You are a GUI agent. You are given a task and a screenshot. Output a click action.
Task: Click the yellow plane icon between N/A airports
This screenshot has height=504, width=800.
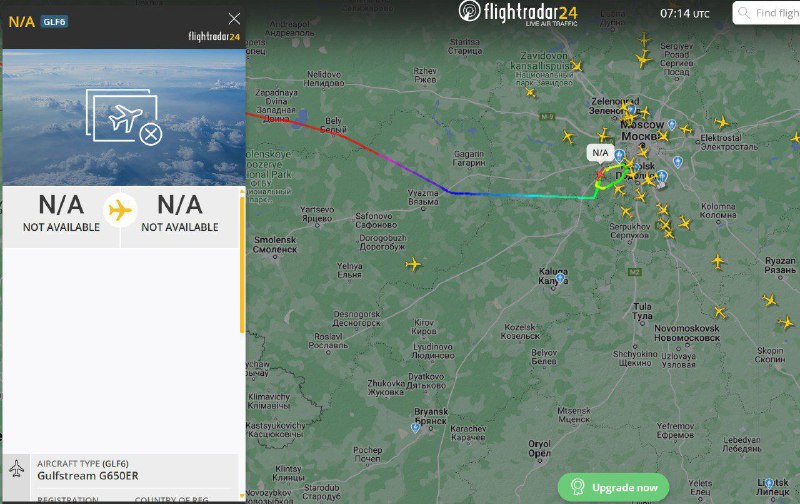click(x=120, y=210)
